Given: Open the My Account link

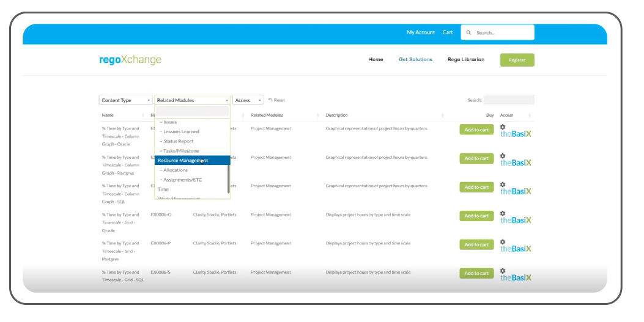Looking at the screenshot, I should [421, 32].
